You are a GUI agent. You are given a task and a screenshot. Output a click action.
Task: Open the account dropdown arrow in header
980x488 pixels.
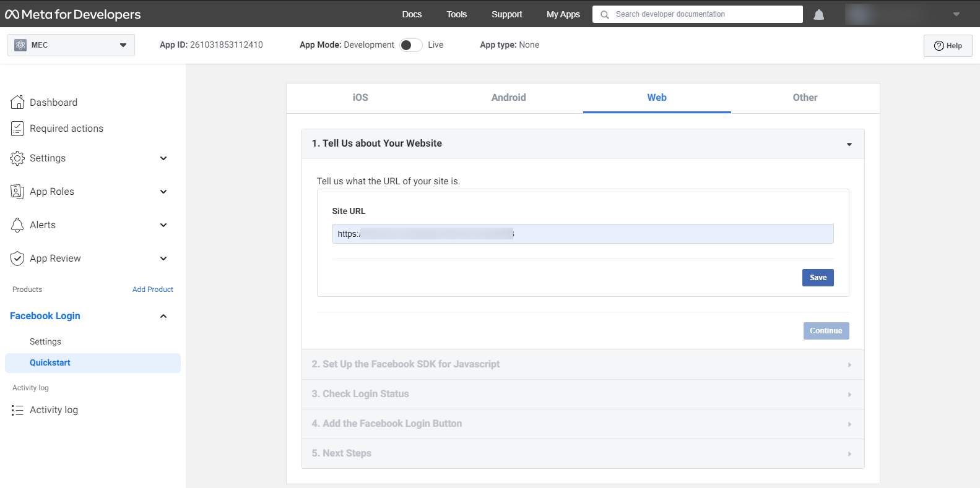(956, 14)
